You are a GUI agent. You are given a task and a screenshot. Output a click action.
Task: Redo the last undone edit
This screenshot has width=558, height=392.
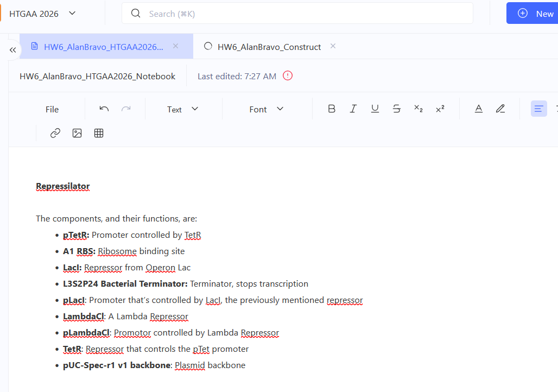point(126,109)
